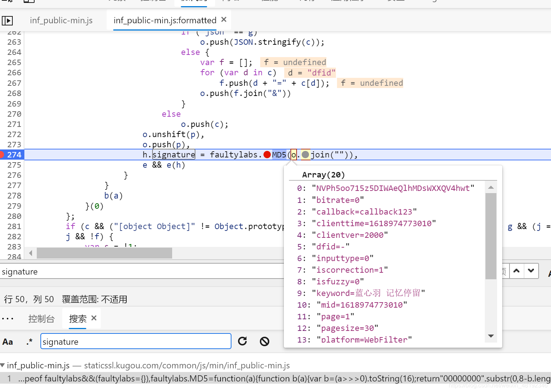Select array item 13 platform=WebFilter
The height and width of the screenshot is (392, 551).
[x=364, y=339]
